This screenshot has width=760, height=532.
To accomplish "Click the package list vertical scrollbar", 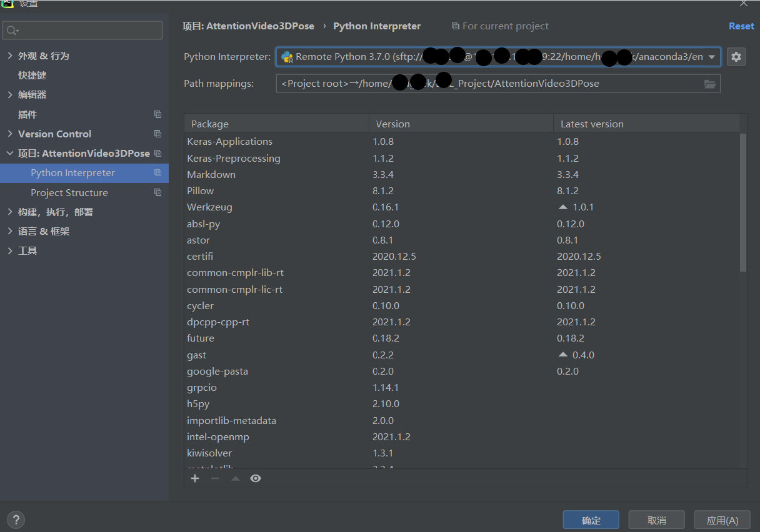I will (x=743, y=202).
